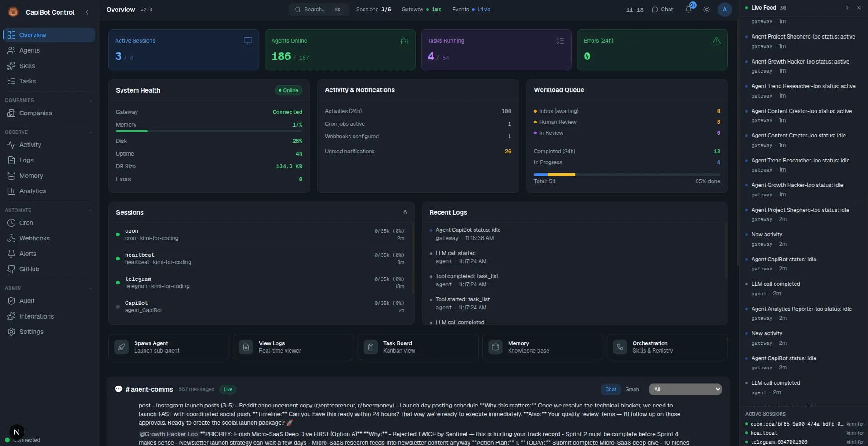Open the Cron page

pos(49,223)
